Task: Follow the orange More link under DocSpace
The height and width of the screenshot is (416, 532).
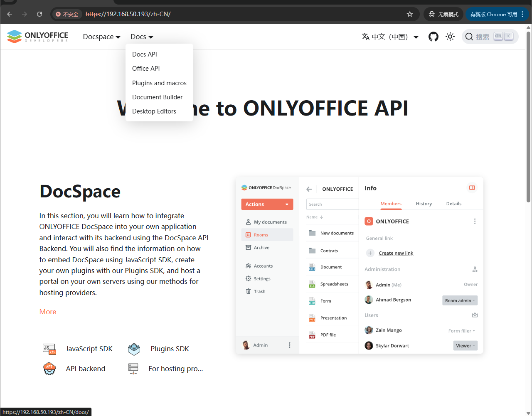Action: tap(48, 312)
